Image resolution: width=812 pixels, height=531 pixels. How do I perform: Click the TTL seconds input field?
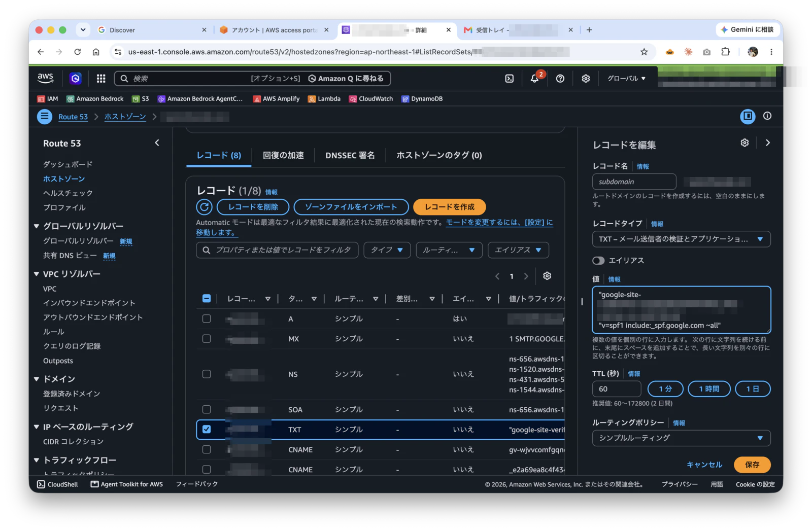click(617, 389)
